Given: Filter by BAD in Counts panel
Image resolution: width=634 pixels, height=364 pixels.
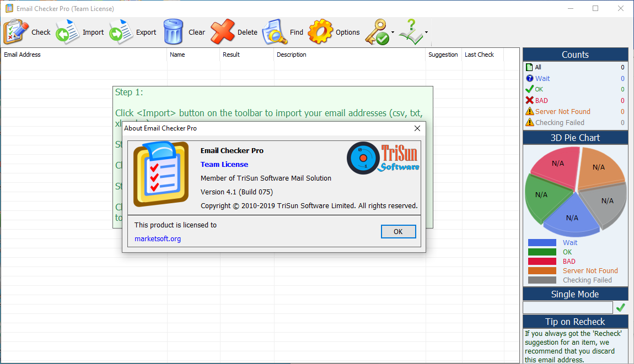Looking at the screenshot, I should [576, 101].
